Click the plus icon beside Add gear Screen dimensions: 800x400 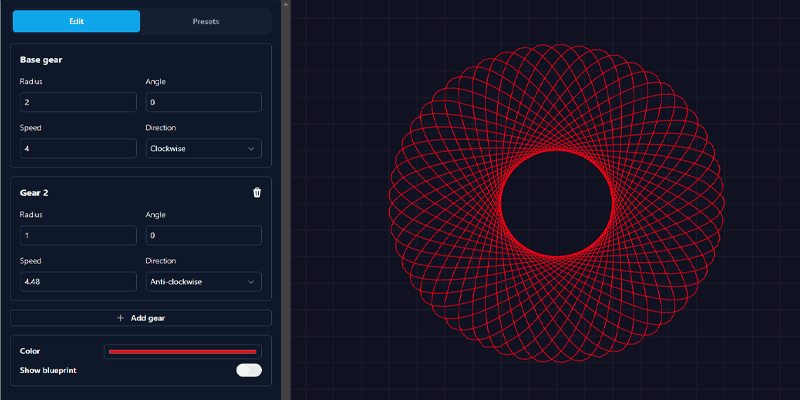121,318
